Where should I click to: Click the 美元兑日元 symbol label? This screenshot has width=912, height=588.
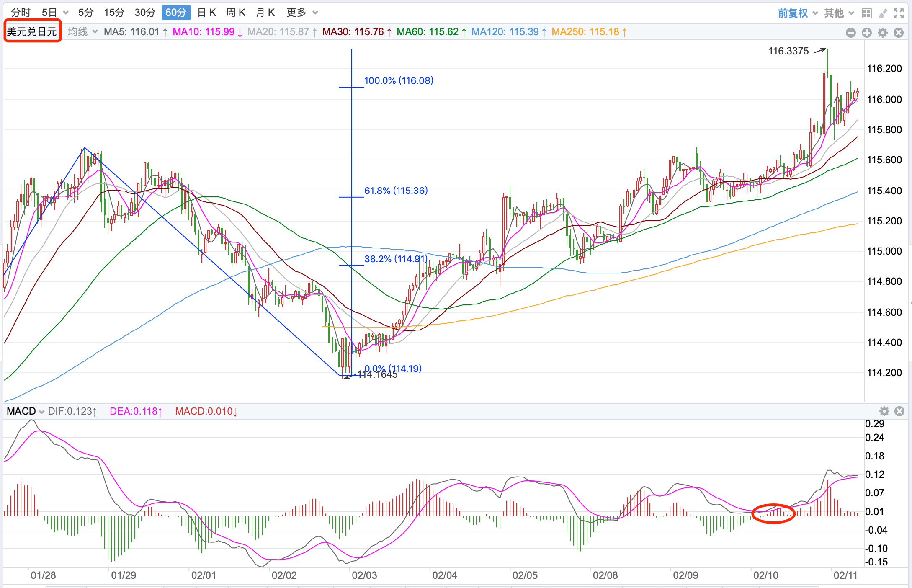[x=32, y=31]
